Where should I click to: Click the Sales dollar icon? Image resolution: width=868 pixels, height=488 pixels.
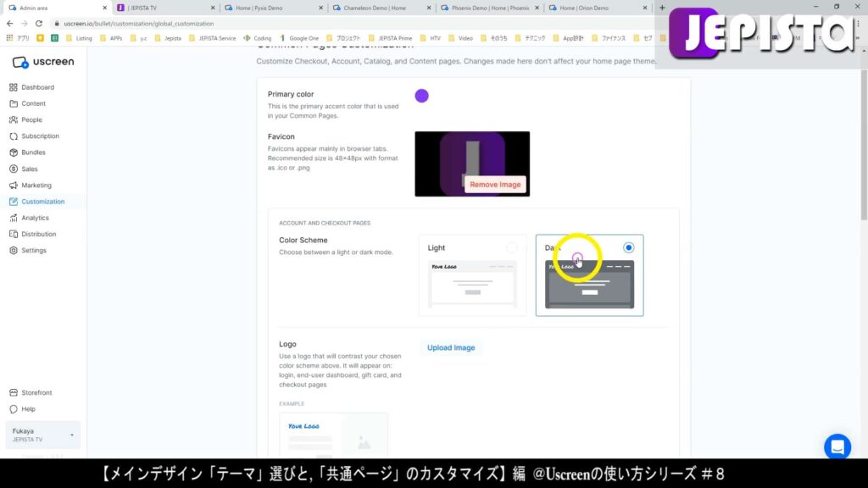pos(14,169)
